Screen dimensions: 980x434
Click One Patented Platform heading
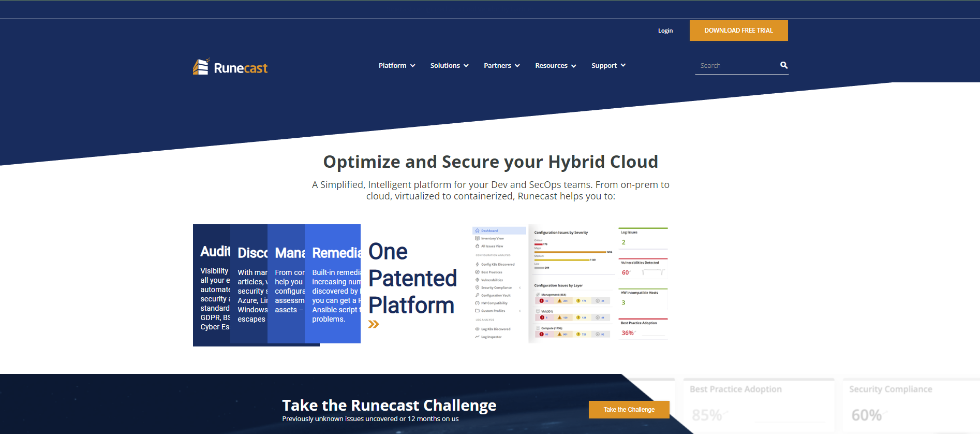(x=412, y=279)
